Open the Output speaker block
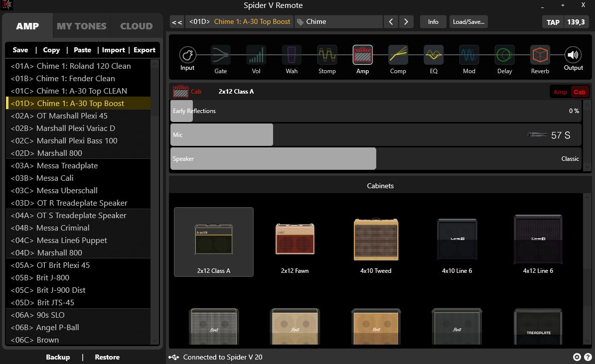 (x=573, y=55)
